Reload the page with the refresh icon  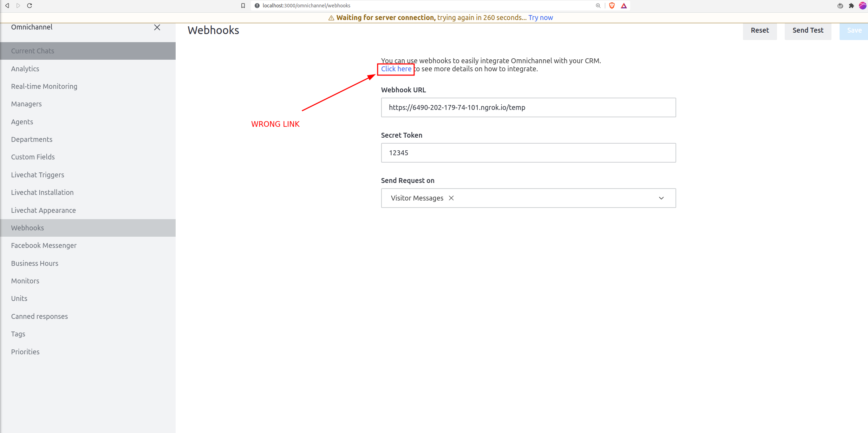click(30, 6)
